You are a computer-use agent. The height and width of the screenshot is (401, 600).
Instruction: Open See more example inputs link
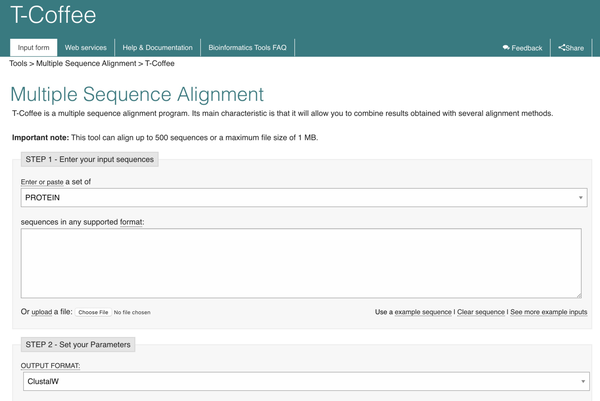point(549,312)
